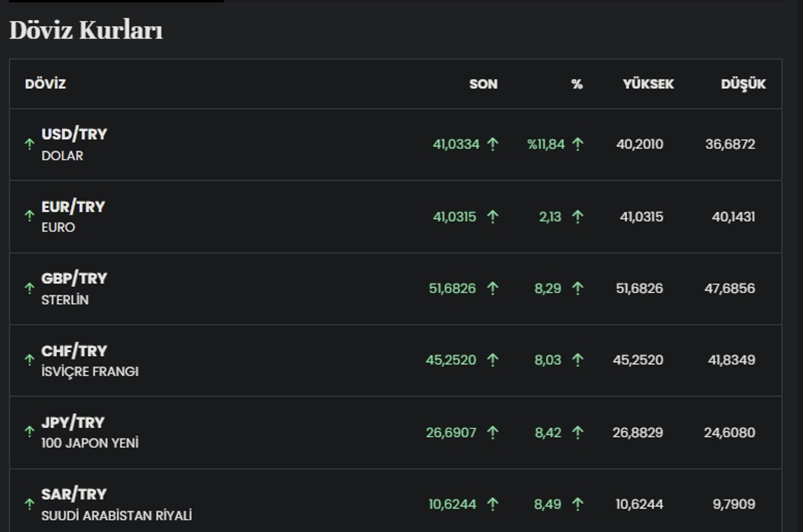Click the green arrow left of GBP/TRY
This screenshot has height=532, width=803.
(x=29, y=288)
